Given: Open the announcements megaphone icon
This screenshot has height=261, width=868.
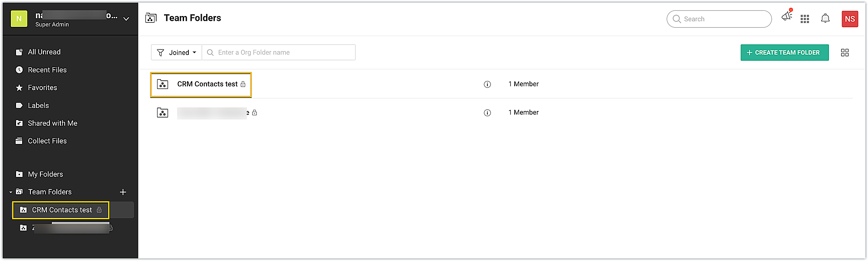Looking at the screenshot, I should [x=786, y=16].
